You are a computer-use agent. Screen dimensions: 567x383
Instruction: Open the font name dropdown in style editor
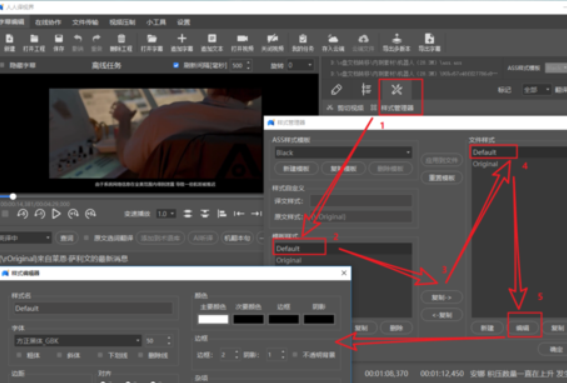coord(78,341)
